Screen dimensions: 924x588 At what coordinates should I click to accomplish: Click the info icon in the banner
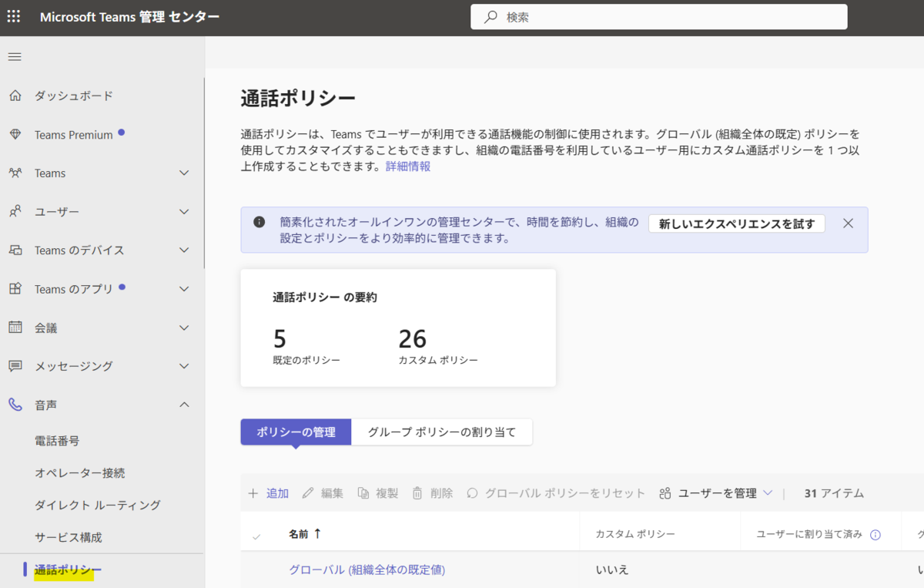tap(259, 222)
